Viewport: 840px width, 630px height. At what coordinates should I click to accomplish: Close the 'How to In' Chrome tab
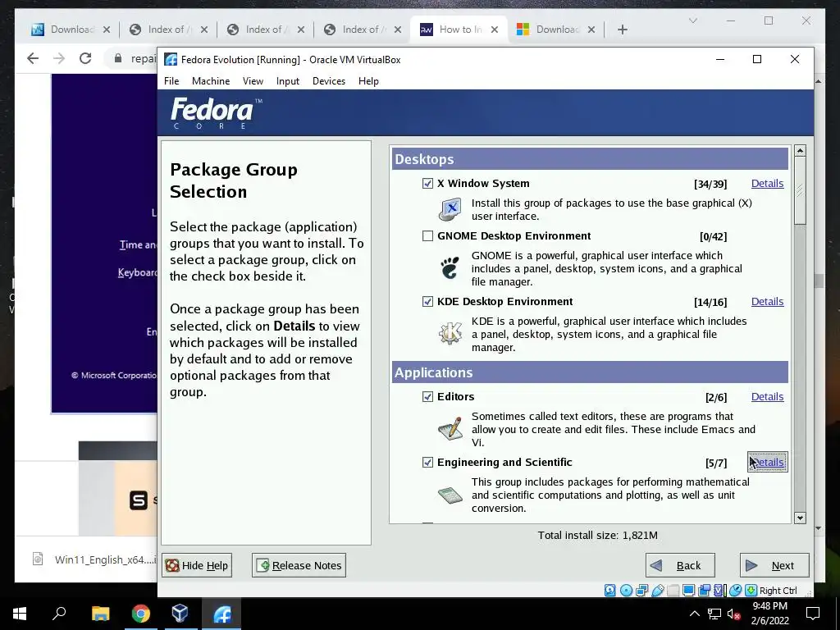click(x=495, y=30)
